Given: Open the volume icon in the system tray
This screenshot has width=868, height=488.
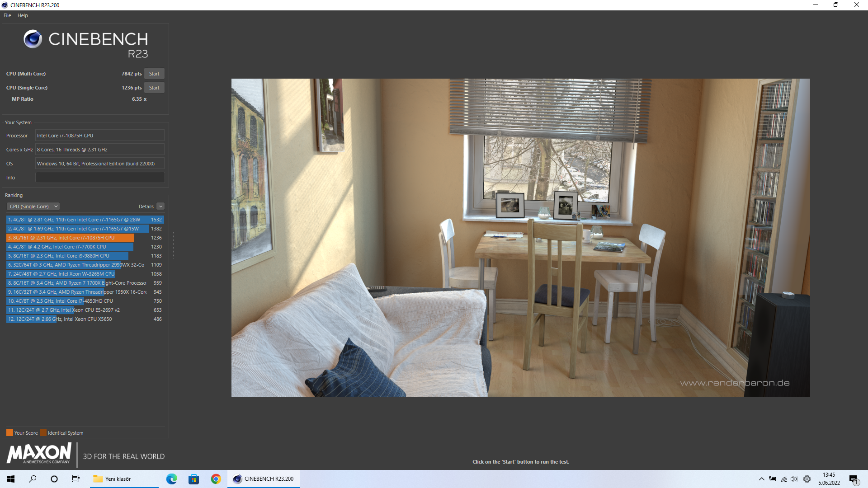Looking at the screenshot, I should 794,479.
